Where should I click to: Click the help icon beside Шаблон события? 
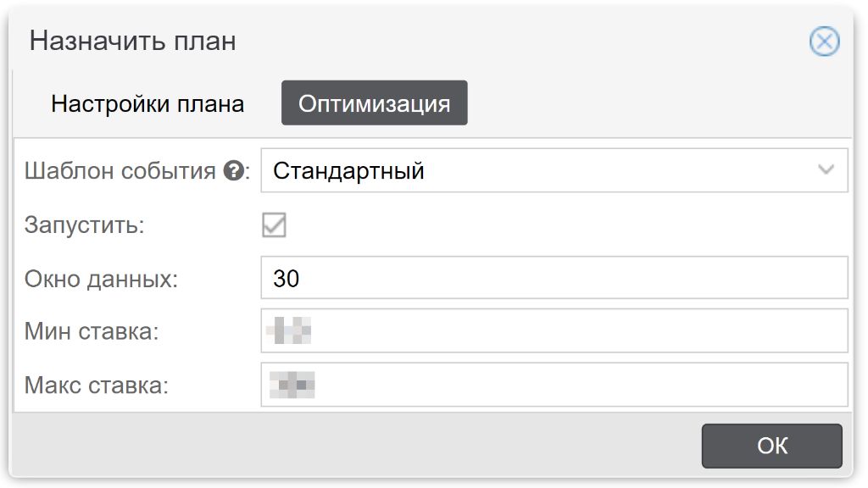point(234,170)
